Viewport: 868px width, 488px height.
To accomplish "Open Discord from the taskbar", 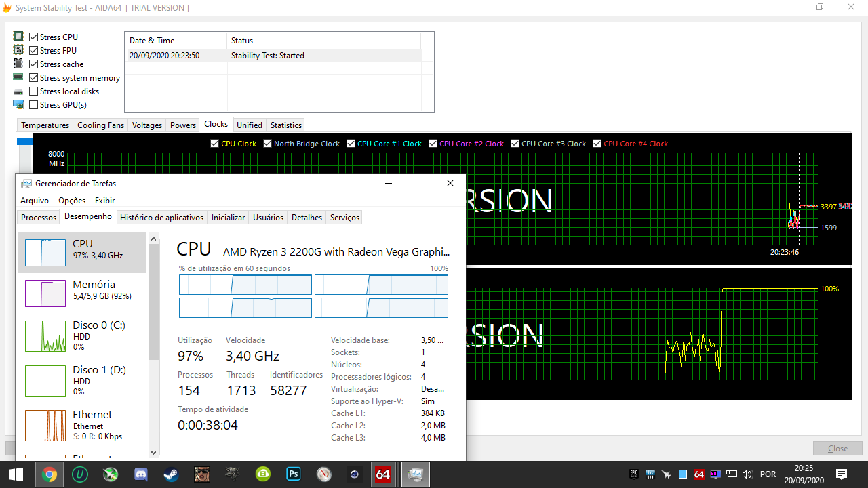I will click(141, 474).
